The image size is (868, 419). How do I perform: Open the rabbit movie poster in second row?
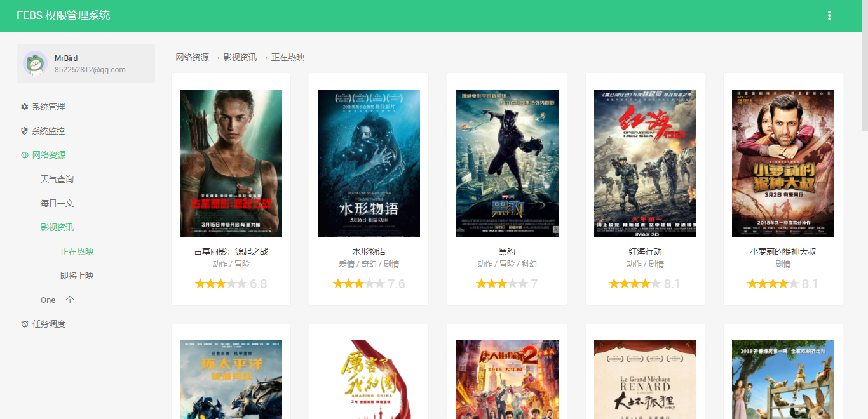click(x=783, y=380)
